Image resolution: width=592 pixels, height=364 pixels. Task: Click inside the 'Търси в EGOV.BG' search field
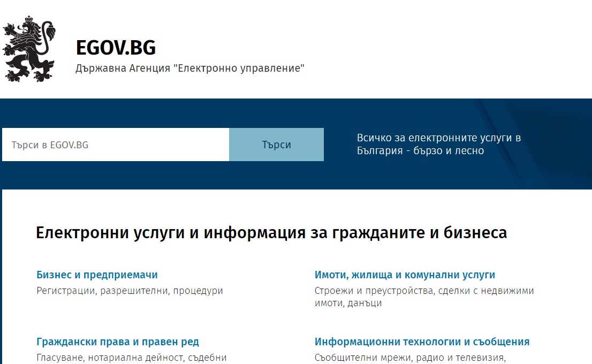point(115,144)
